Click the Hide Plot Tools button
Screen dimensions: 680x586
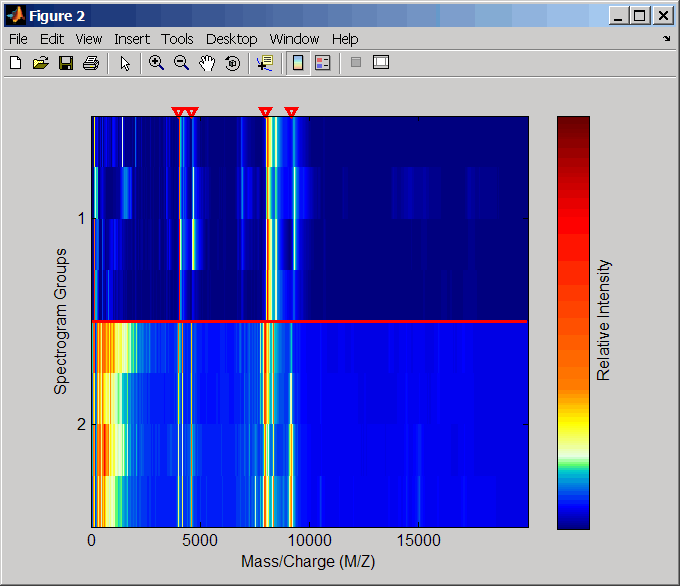(x=355, y=63)
